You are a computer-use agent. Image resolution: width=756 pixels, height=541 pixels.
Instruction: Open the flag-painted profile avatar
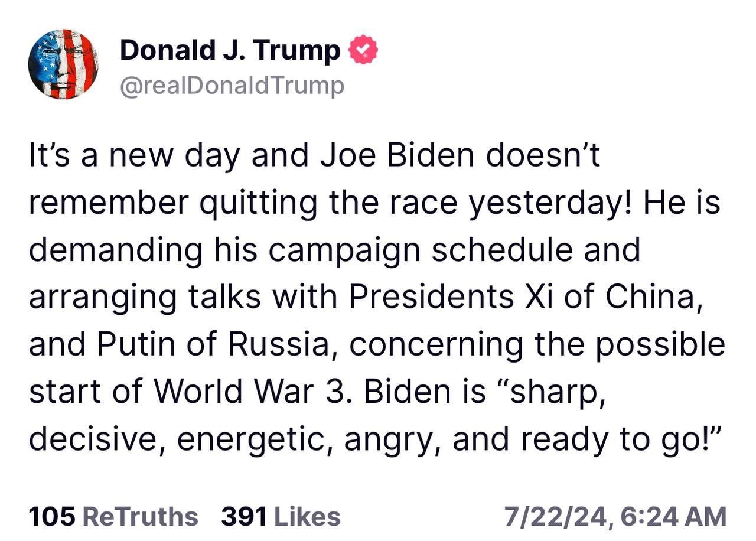[63, 64]
